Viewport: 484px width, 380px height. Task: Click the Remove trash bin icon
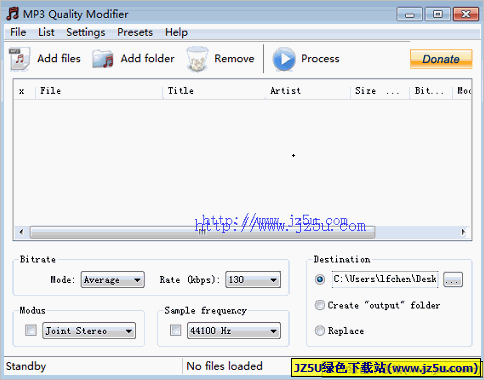(197, 59)
